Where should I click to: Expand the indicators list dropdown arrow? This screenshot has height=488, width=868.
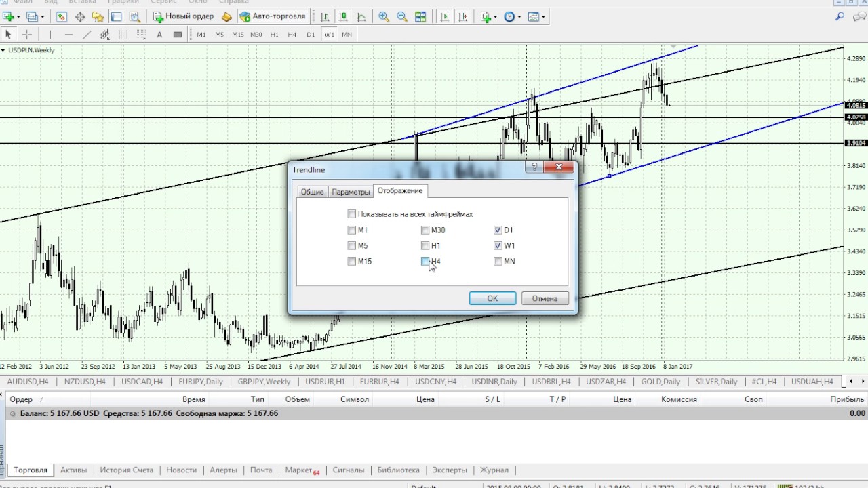(496, 16)
